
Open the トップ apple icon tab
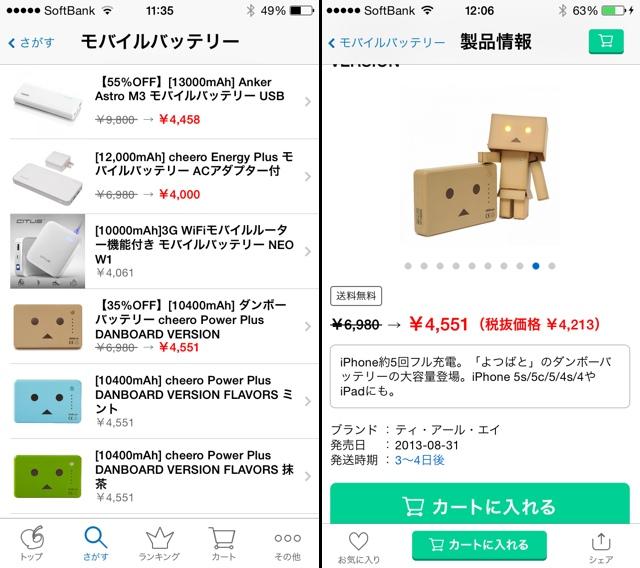coord(32,544)
